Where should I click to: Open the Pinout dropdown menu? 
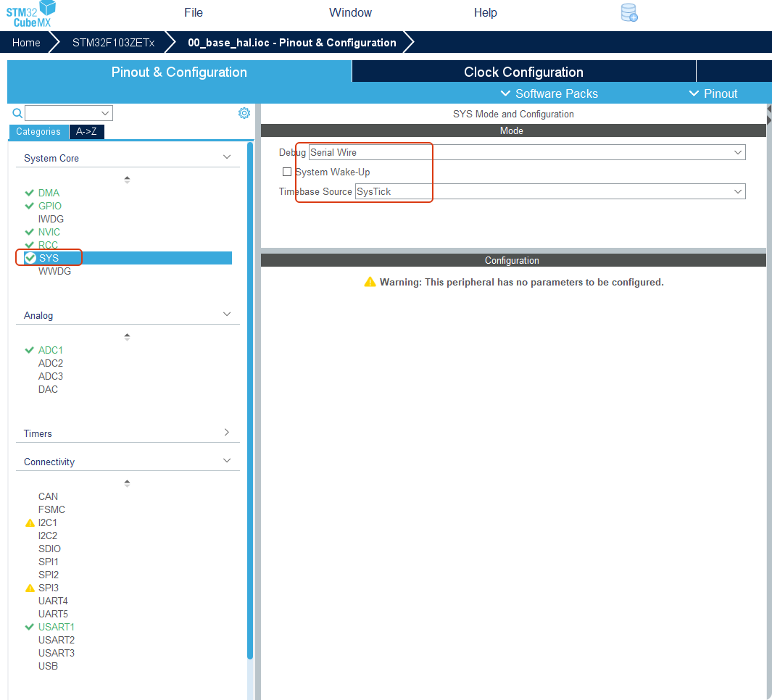point(713,93)
